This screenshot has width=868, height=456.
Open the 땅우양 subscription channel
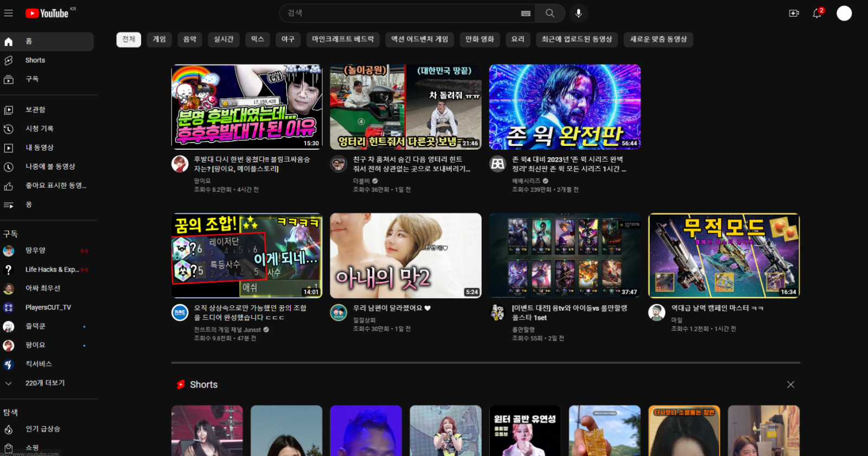36,251
